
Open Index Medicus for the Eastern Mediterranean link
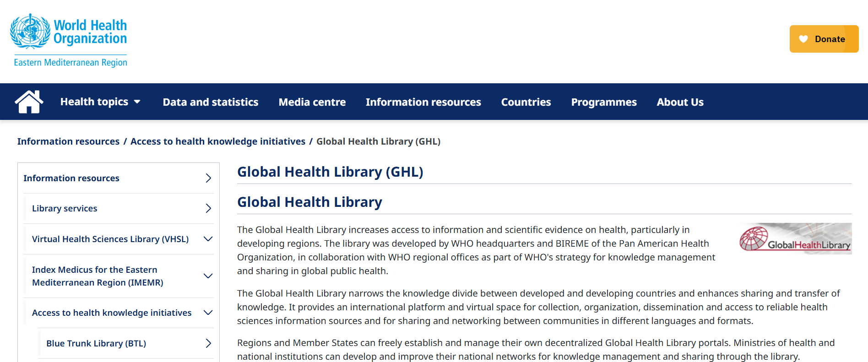pyautogui.click(x=98, y=276)
